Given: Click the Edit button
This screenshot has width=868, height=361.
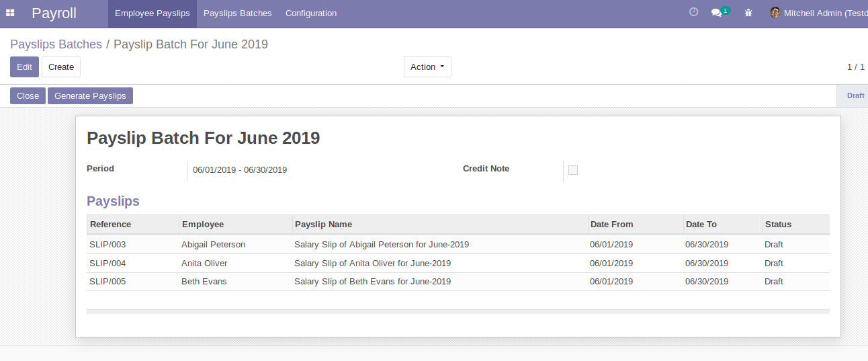Looking at the screenshot, I should [x=24, y=67].
